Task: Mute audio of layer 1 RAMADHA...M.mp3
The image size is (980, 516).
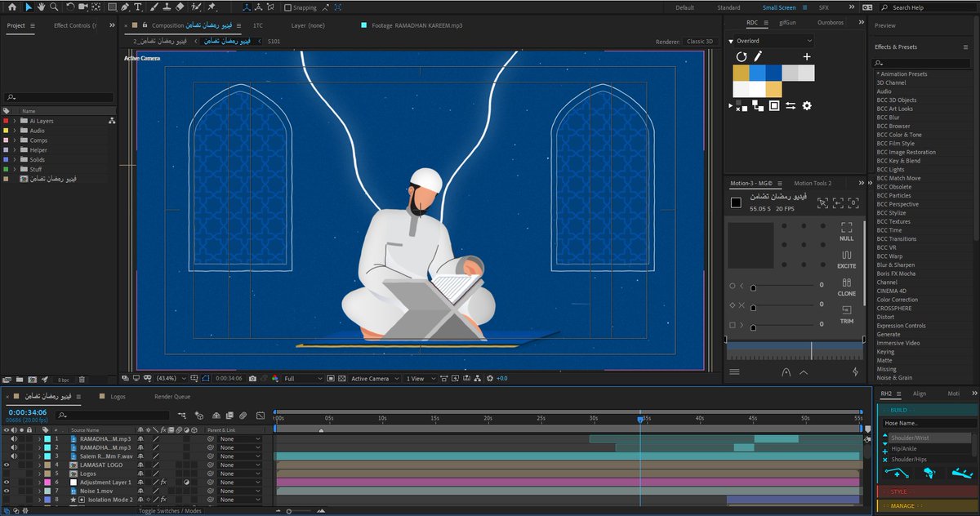Action: click(15, 438)
